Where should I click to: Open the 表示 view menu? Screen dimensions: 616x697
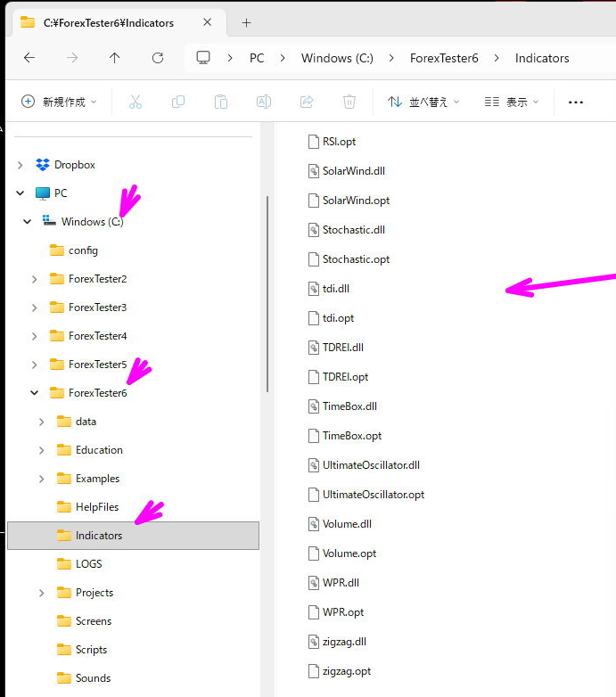(512, 102)
